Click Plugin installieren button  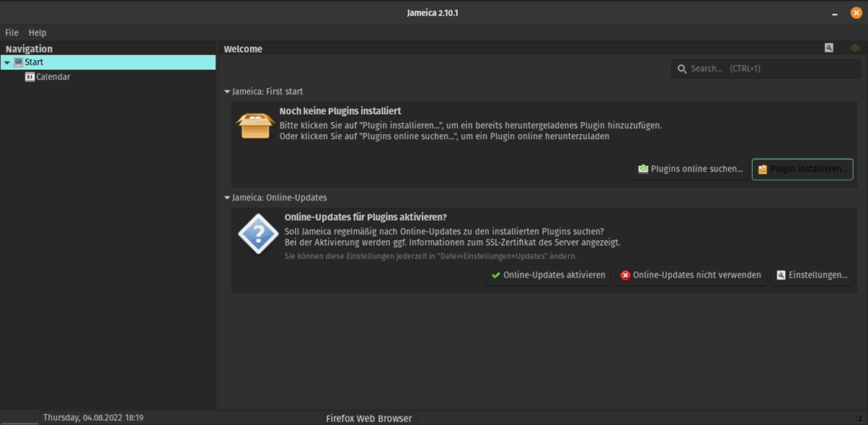[x=802, y=169]
